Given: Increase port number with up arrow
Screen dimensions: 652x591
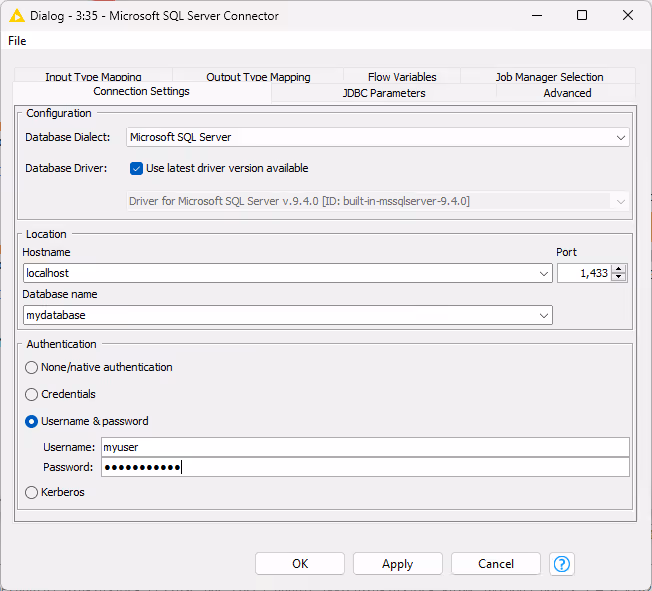Looking at the screenshot, I should 619,268.
